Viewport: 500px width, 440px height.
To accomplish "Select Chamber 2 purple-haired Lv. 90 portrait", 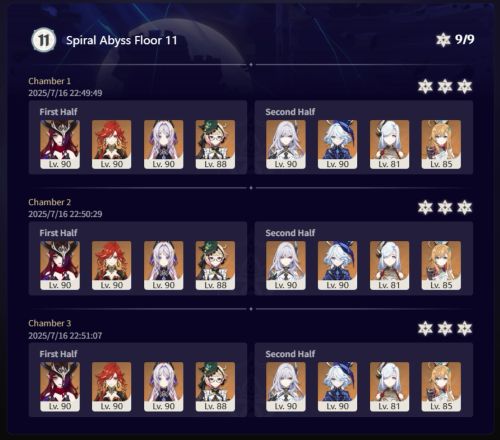I will point(164,265).
